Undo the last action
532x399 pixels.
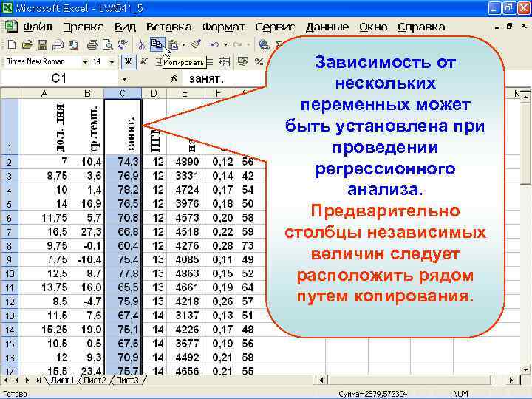pyautogui.click(x=214, y=44)
